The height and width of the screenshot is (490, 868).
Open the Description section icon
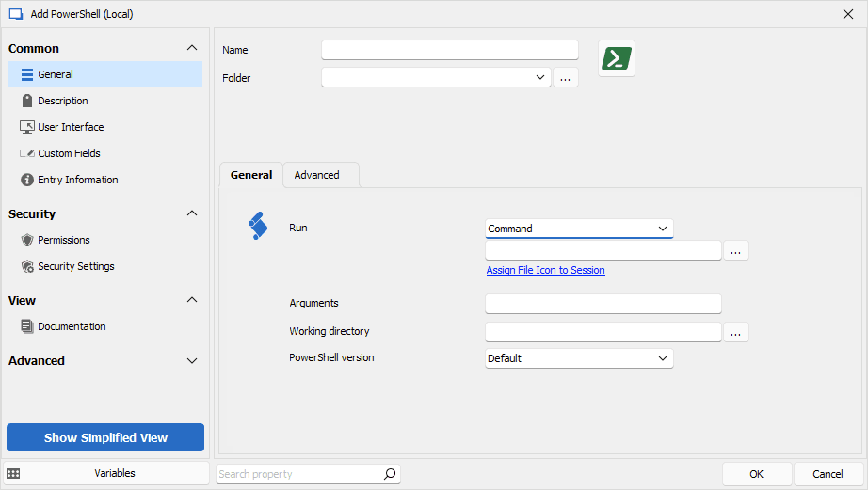click(x=27, y=101)
